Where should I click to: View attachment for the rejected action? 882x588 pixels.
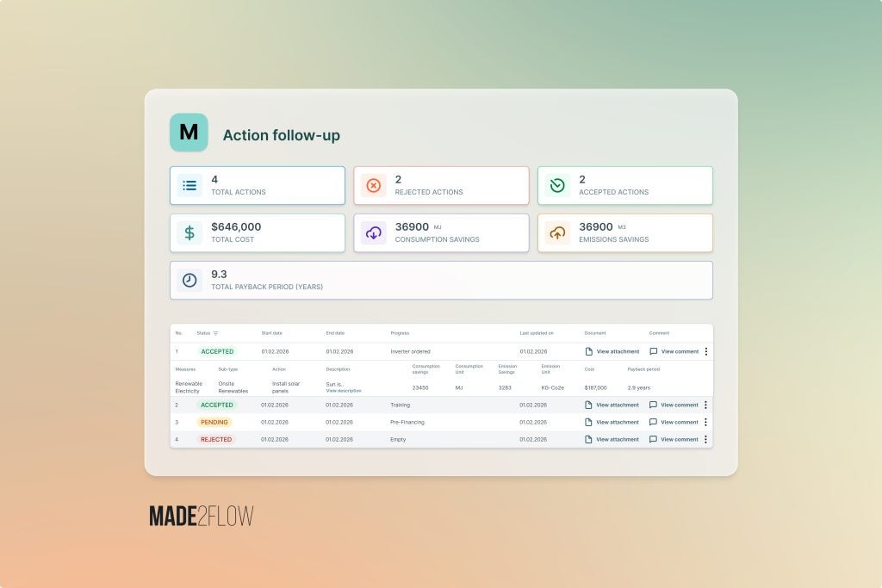pos(612,439)
